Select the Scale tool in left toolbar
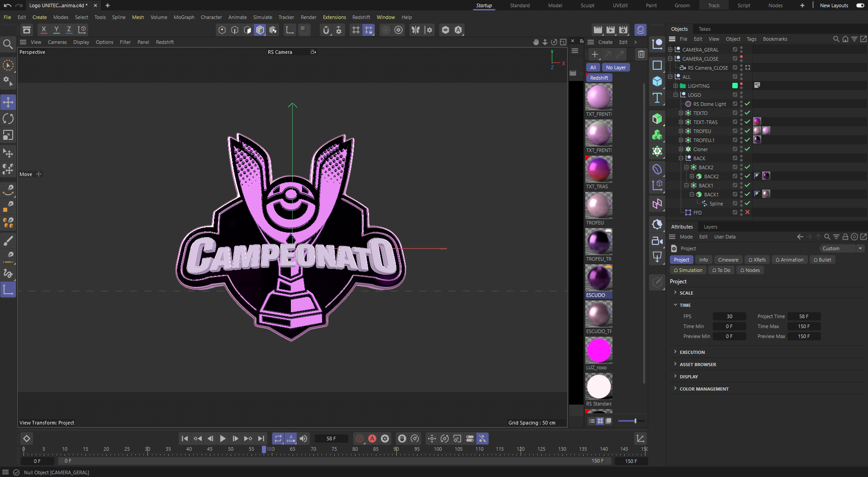Image resolution: width=868 pixels, height=477 pixels. coord(8,135)
